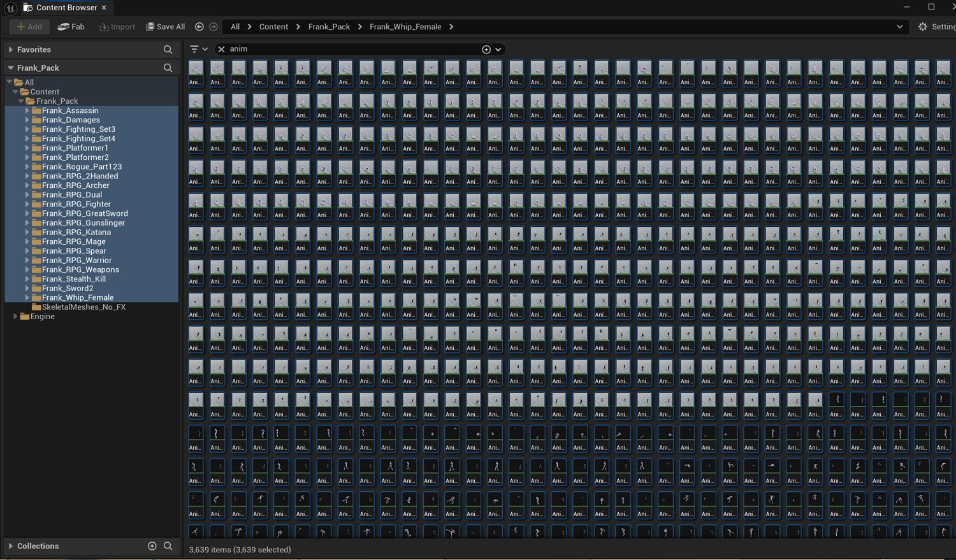The width and height of the screenshot is (956, 560).
Task: Click the search icon in the Favorites header
Action: click(168, 50)
